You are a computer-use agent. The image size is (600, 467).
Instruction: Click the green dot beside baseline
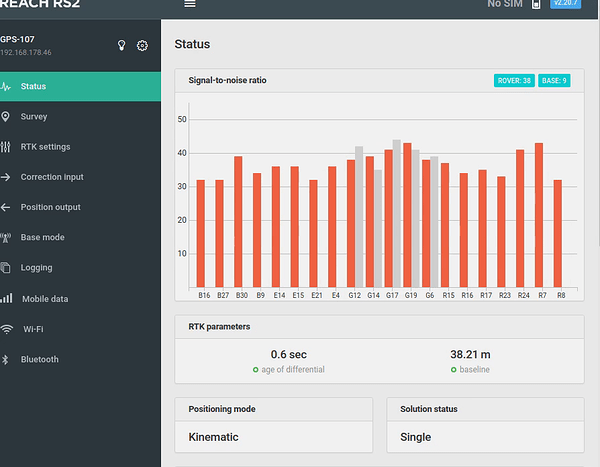(453, 370)
